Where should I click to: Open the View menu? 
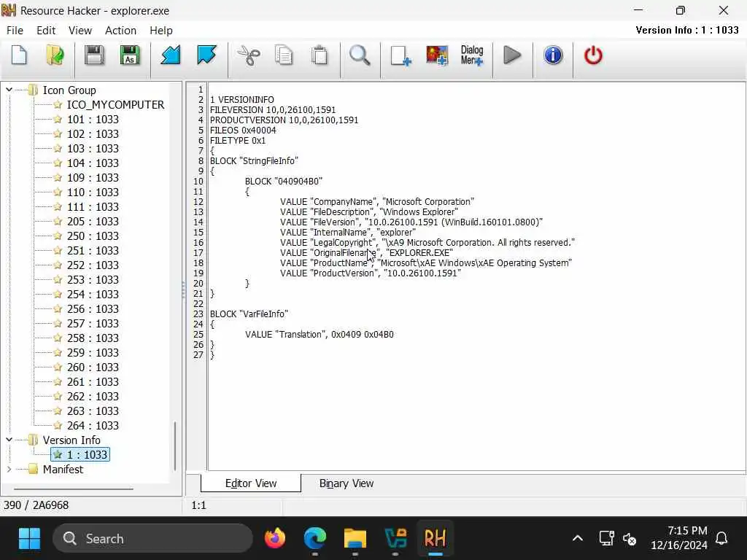coord(80,31)
